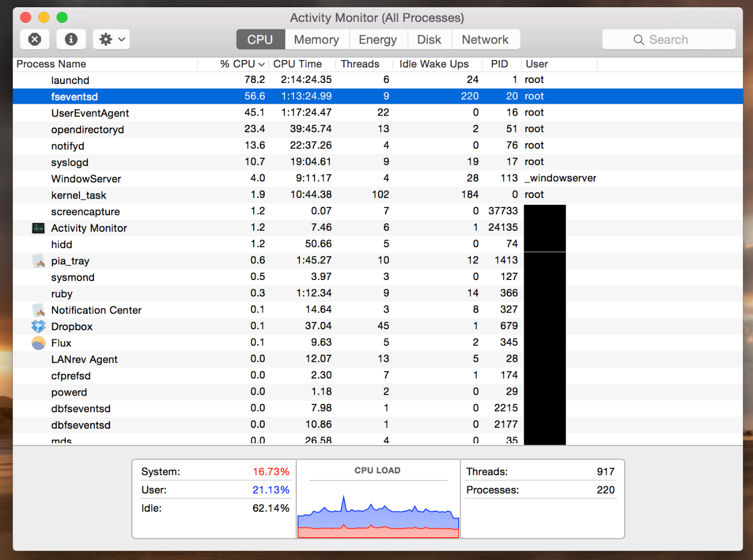
Task: Switch to the CPU tab
Action: click(x=261, y=39)
